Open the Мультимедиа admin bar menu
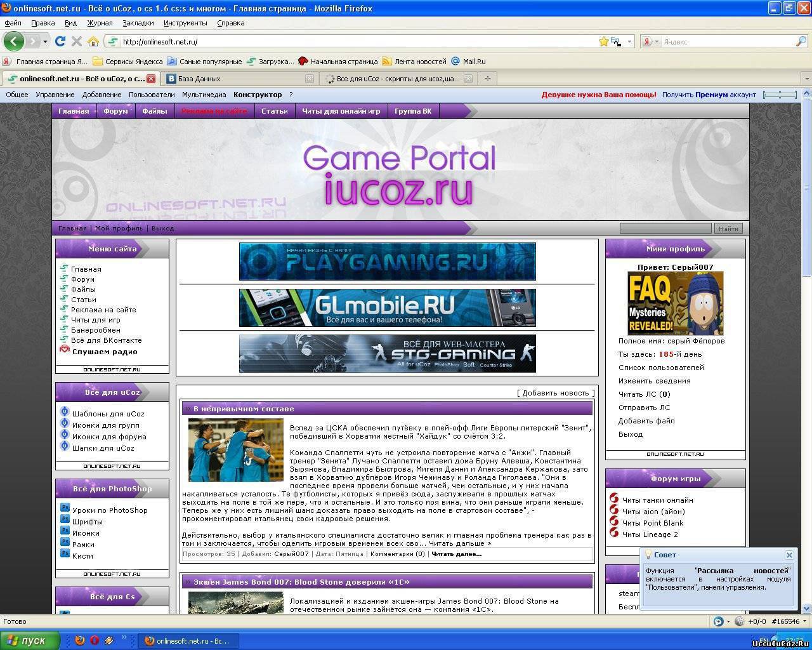The image size is (812, 650). pyautogui.click(x=204, y=95)
